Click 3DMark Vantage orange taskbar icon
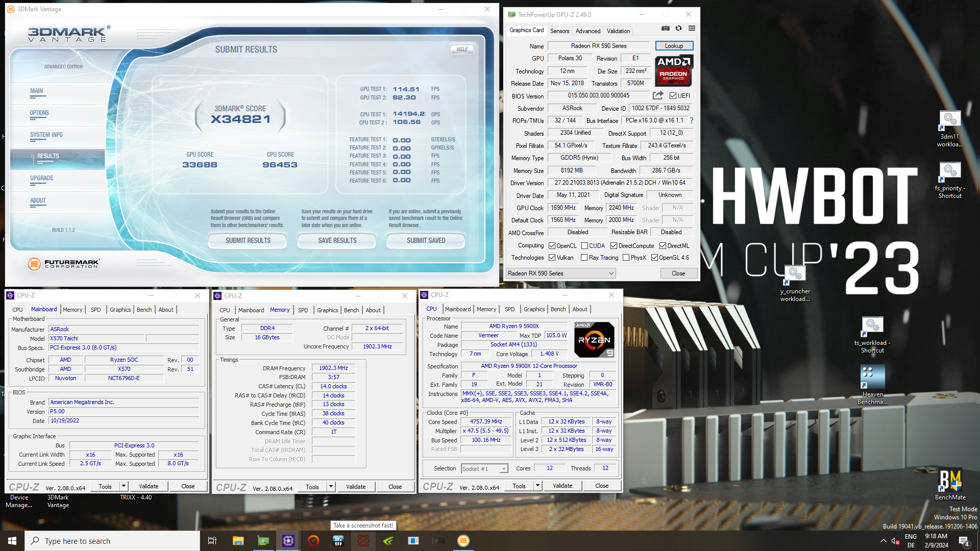980x551 pixels. click(463, 541)
